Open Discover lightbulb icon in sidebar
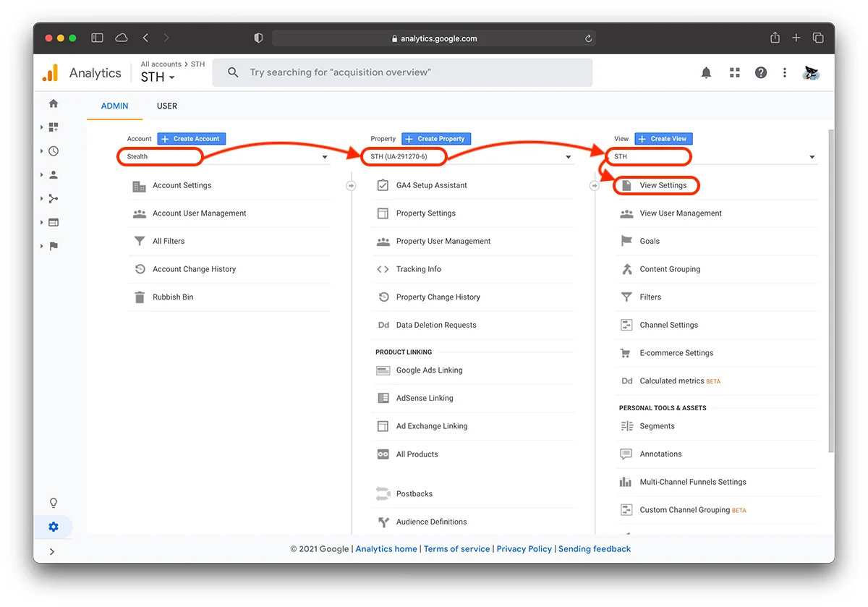Viewport: 868px width, 607px height. pos(54,503)
